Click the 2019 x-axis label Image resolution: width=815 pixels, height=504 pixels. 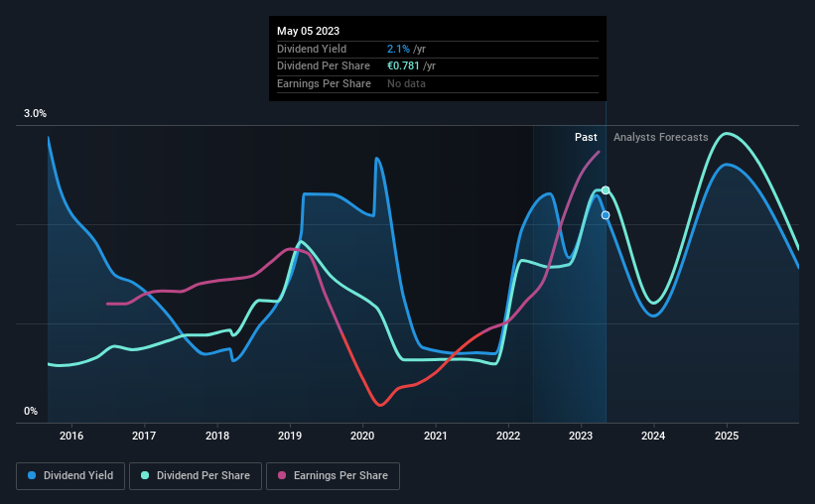[x=290, y=436]
